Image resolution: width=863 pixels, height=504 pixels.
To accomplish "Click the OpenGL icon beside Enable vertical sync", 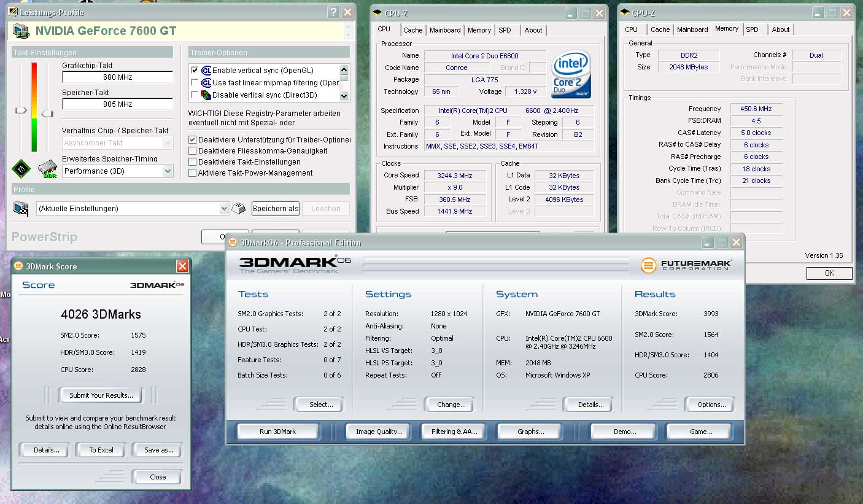I will click(x=206, y=71).
